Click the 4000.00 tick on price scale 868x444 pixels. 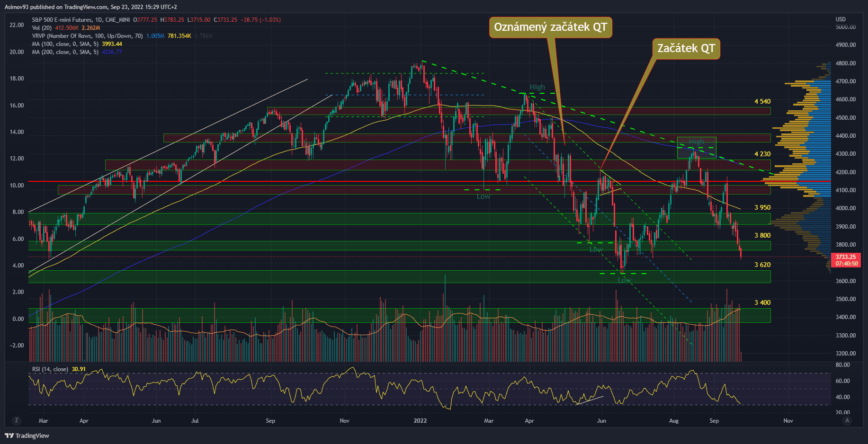click(845, 208)
